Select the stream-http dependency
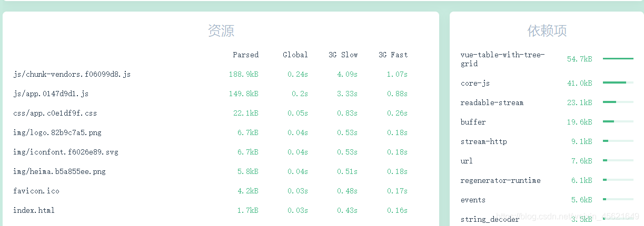Screen dimensions: 644x226 547,142
